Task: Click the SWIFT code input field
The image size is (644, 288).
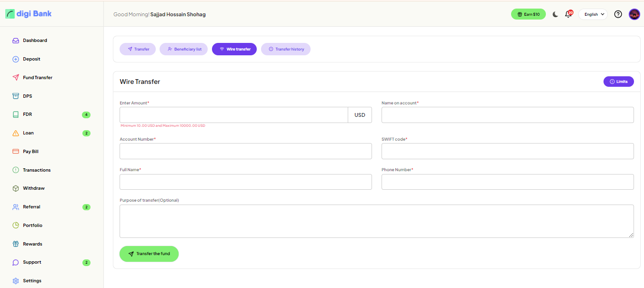Action: pos(507,151)
